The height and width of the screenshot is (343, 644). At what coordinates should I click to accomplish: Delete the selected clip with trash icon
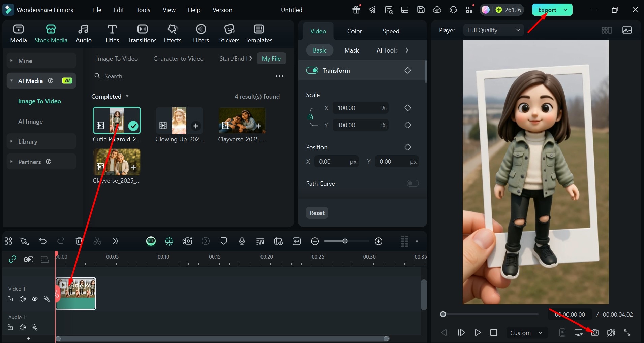click(x=79, y=241)
